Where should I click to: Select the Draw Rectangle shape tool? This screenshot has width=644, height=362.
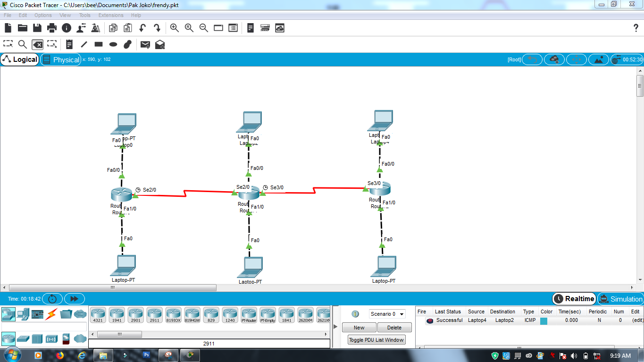(x=98, y=44)
